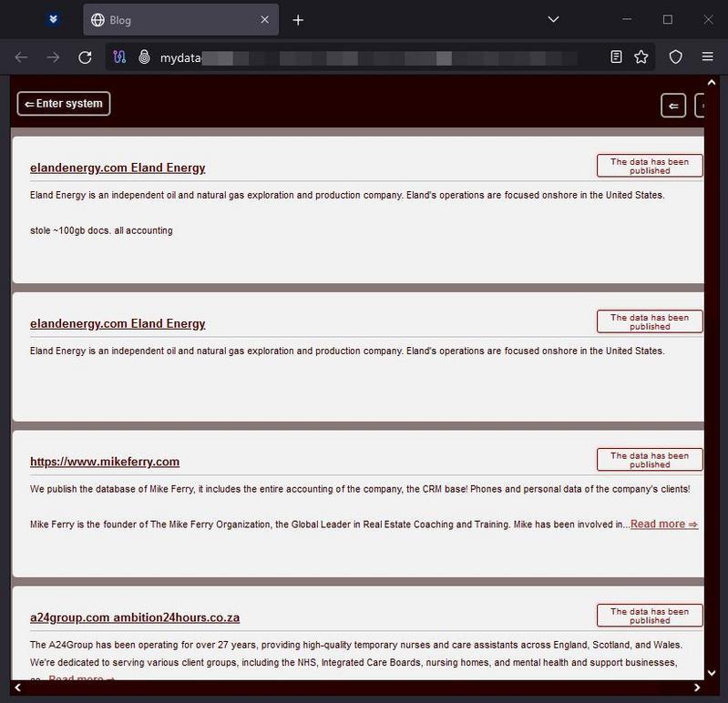Screen dimensions: 728x703
Task: Open the https://www.mikeferry.com link
Action: point(105,462)
